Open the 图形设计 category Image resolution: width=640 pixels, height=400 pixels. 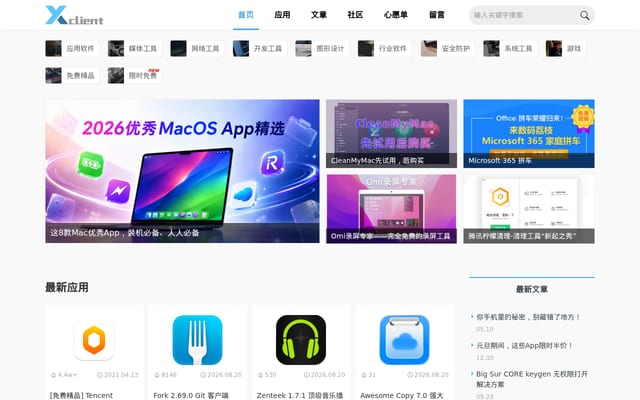click(x=322, y=48)
